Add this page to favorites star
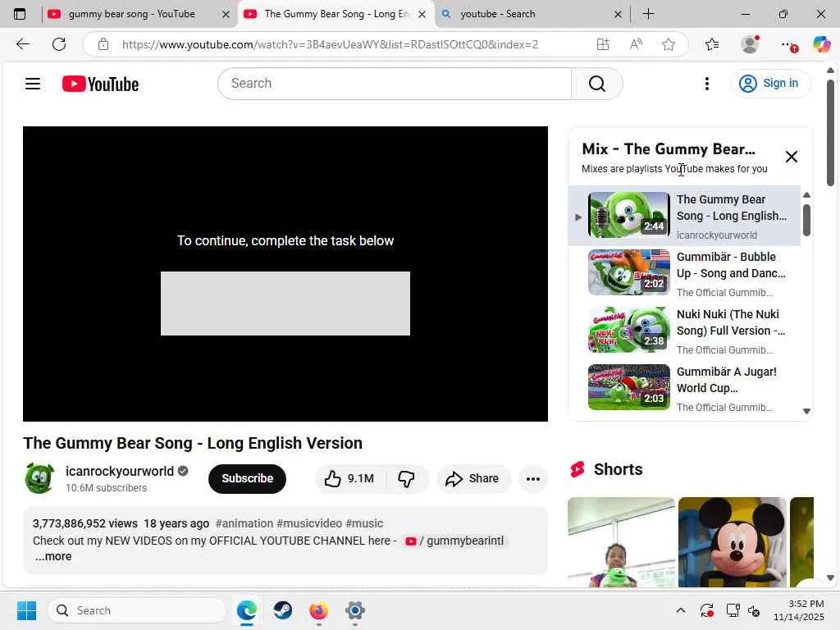This screenshot has height=630, width=840. (x=668, y=44)
